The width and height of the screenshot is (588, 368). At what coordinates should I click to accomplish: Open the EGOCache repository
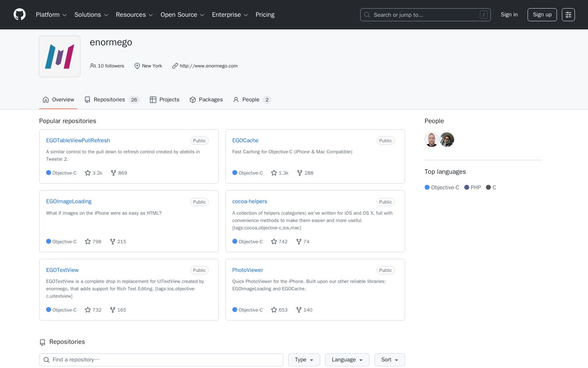(x=245, y=140)
